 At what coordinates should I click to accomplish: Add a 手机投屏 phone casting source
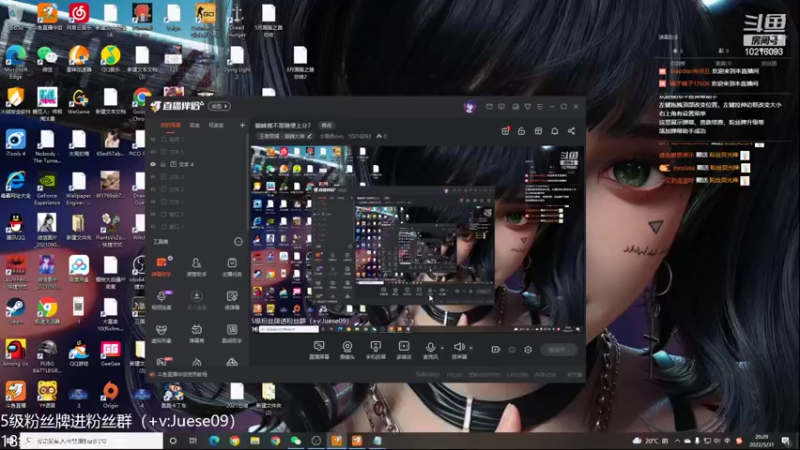coord(376,350)
